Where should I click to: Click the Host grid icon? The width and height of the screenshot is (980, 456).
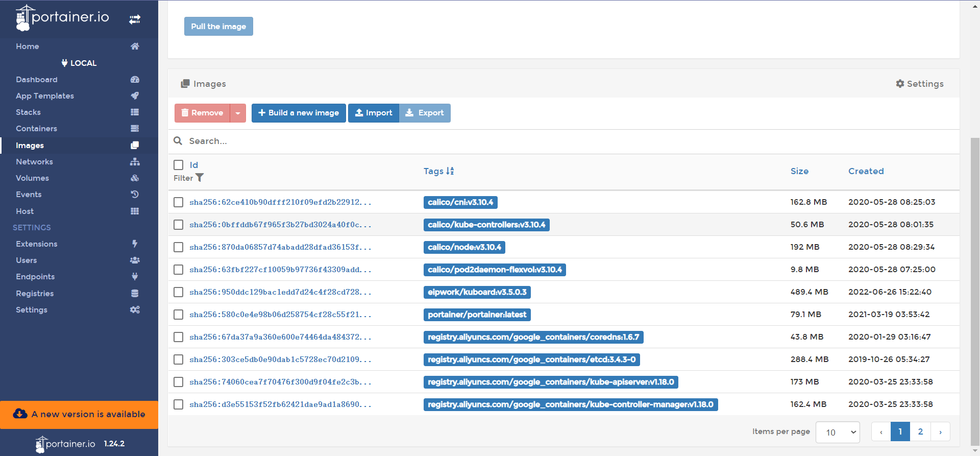(135, 211)
